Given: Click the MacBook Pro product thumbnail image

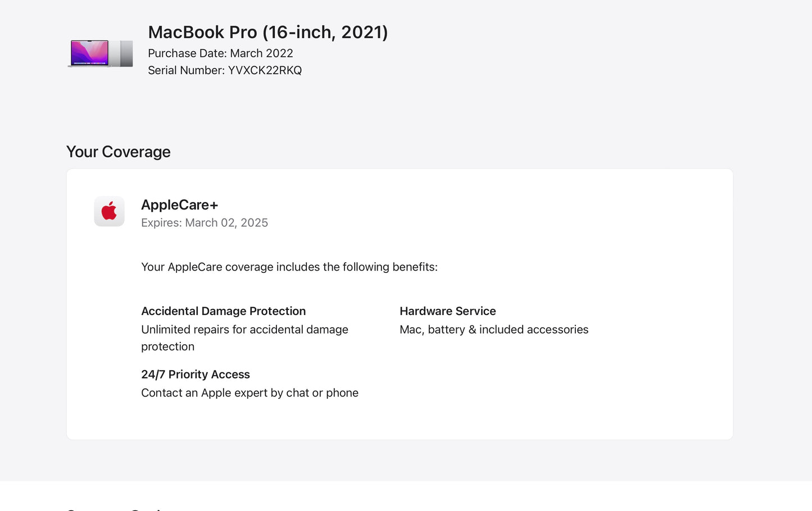Looking at the screenshot, I should [100, 53].
